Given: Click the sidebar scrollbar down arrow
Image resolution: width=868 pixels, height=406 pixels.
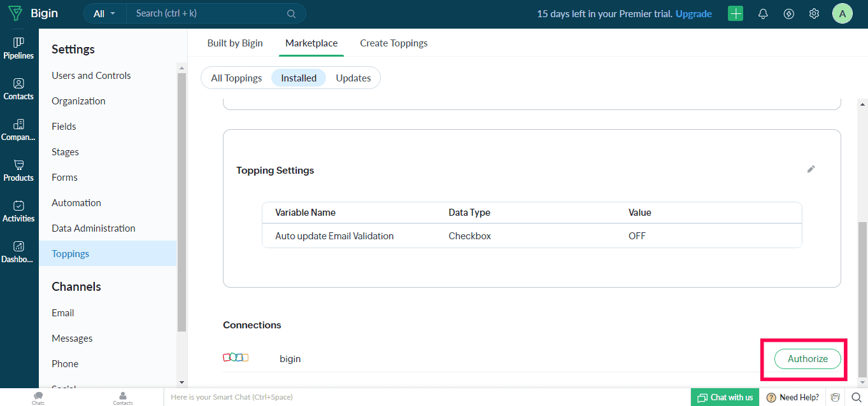Looking at the screenshot, I should click(x=181, y=382).
